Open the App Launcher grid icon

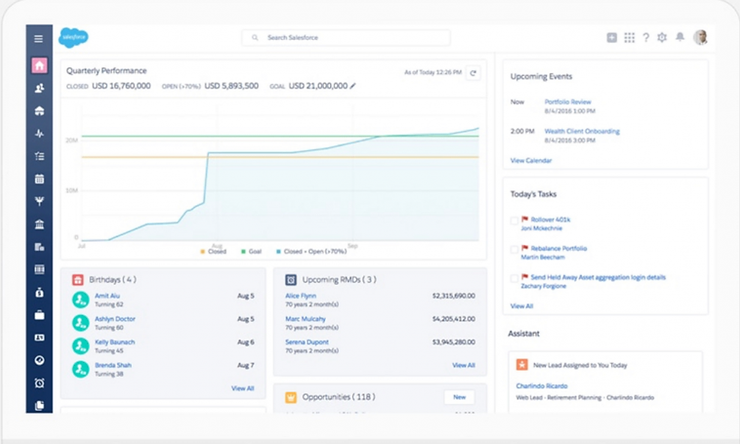(x=629, y=38)
